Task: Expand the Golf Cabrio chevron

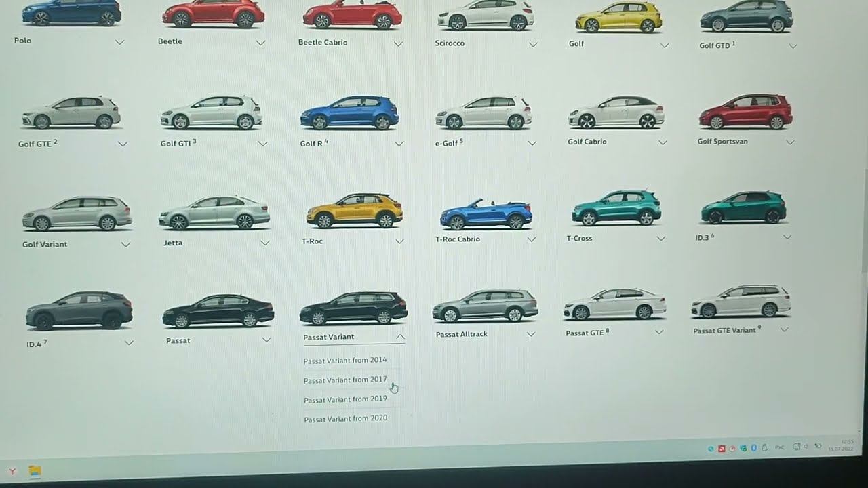Action: pyautogui.click(x=663, y=142)
